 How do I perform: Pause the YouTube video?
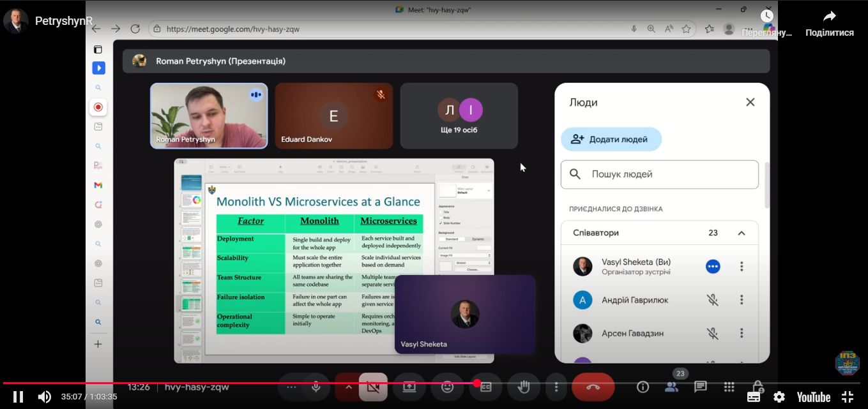click(x=19, y=397)
